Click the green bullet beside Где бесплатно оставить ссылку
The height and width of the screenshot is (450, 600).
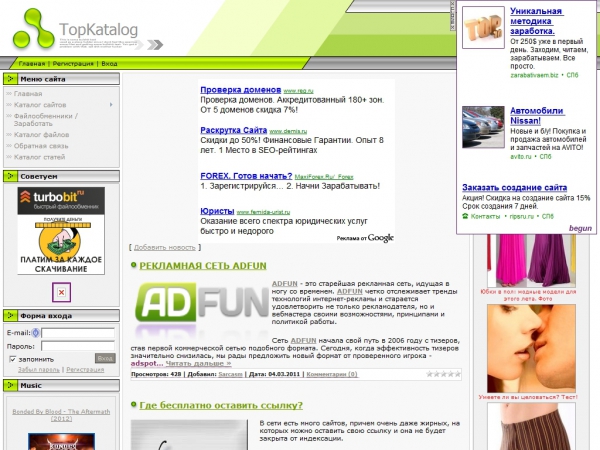click(x=134, y=404)
